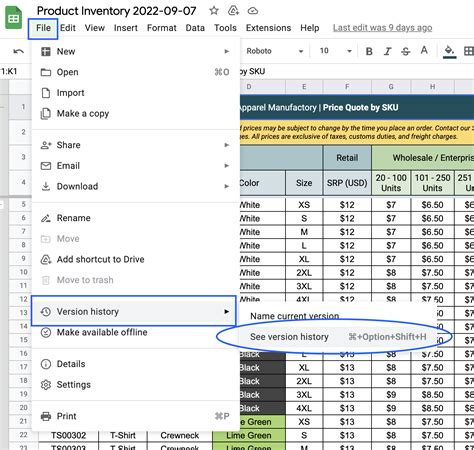Click the New spreadsheet icon in menu

[x=46, y=52]
